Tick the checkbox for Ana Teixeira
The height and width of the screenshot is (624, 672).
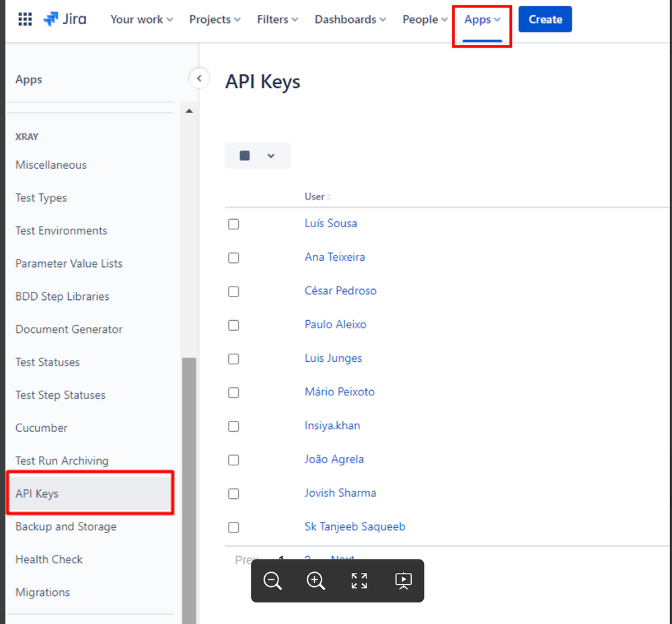233,258
